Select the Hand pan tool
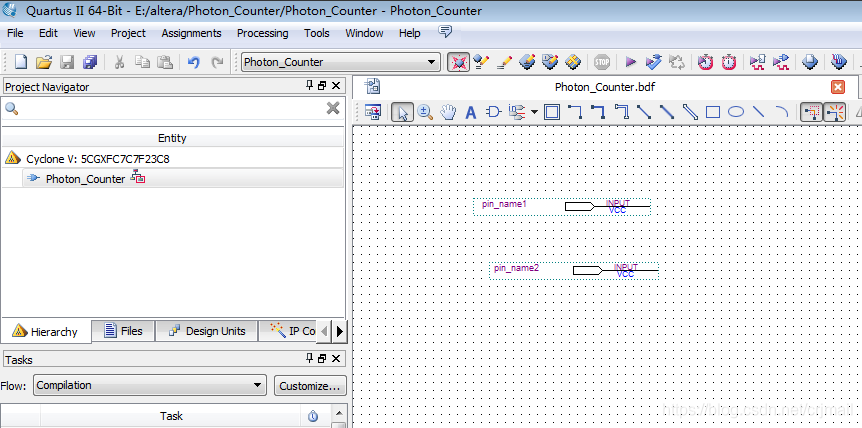Screen dimensions: 862x428 click(449, 112)
